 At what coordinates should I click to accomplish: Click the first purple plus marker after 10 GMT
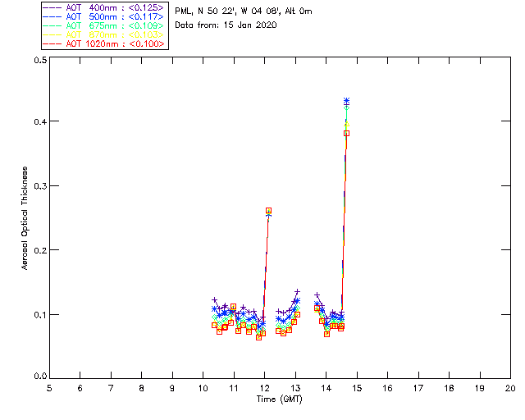pos(215,299)
